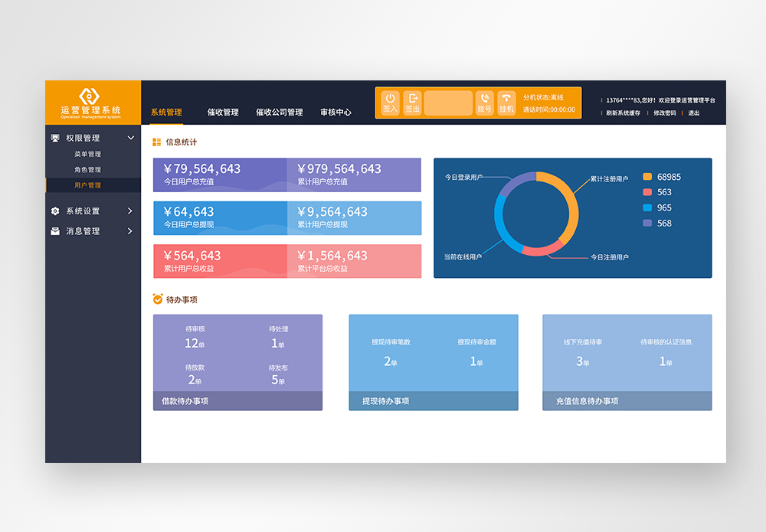Click the 签出 sign-out icon
Screen dimensions: 766x532
coord(412,99)
